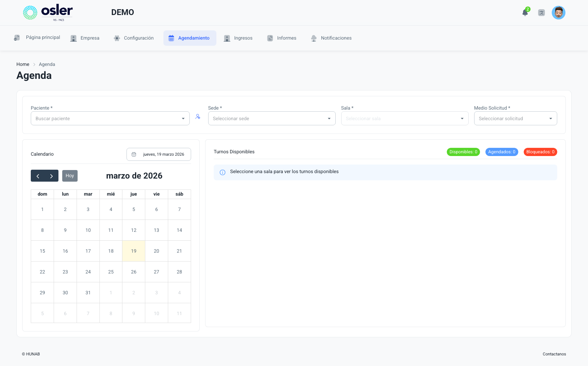Screen dimensions: 588x366
Task: Click the Ingresos icon
Action: 227,38
